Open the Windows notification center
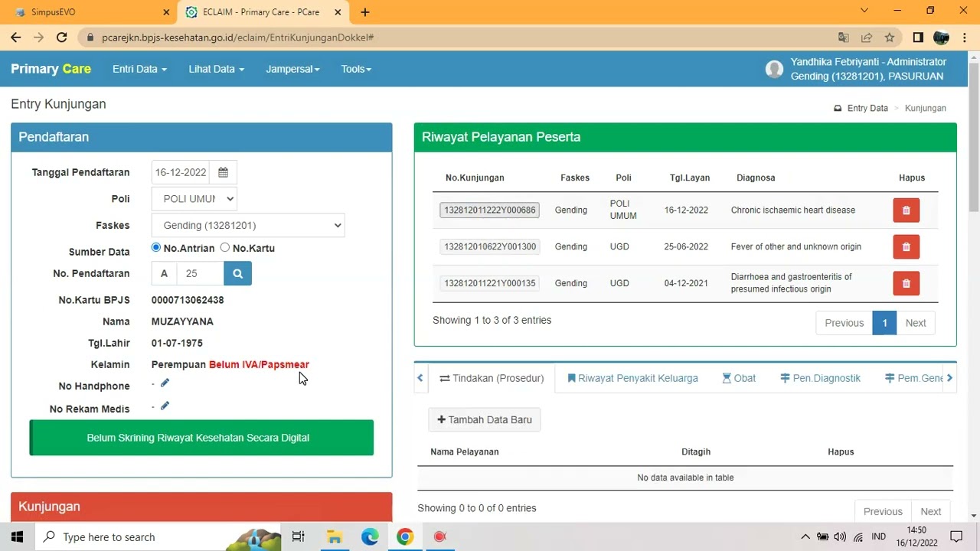Viewport: 980px width, 551px height. click(956, 536)
